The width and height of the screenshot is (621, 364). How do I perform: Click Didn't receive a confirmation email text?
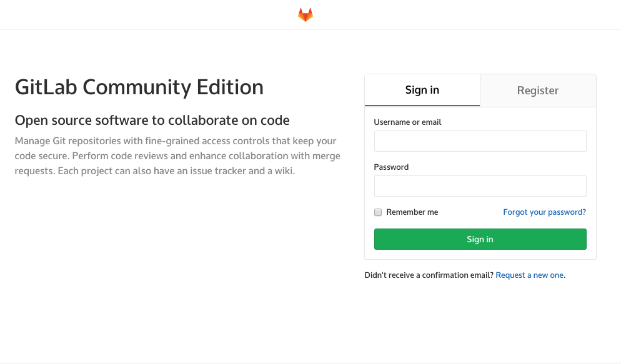coord(429,275)
